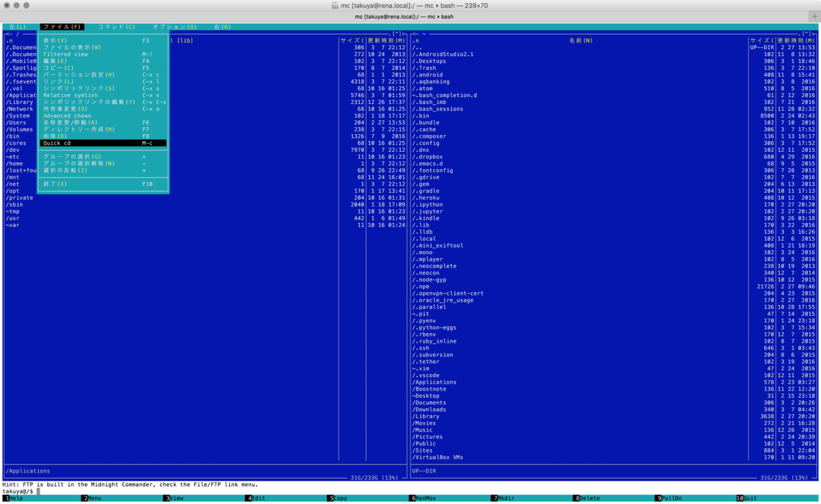This screenshot has height=504, width=821.
Task: Choose ディレクトリー作成(M) mkdir entry
Action: 103,129
